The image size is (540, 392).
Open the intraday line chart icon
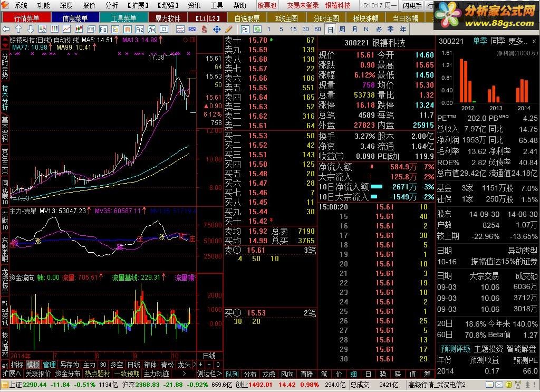pos(66,29)
